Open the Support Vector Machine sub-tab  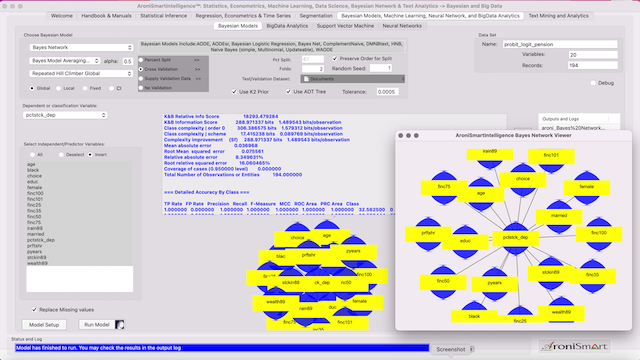(345, 26)
